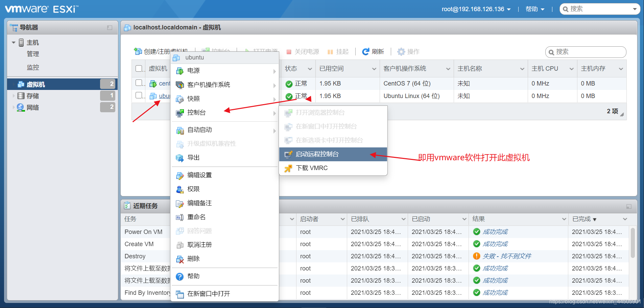Image resolution: width=644 pixels, height=308 pixels.
Task: Click the recent tasks vertical scrollbar
Action: tap(633, 243)
